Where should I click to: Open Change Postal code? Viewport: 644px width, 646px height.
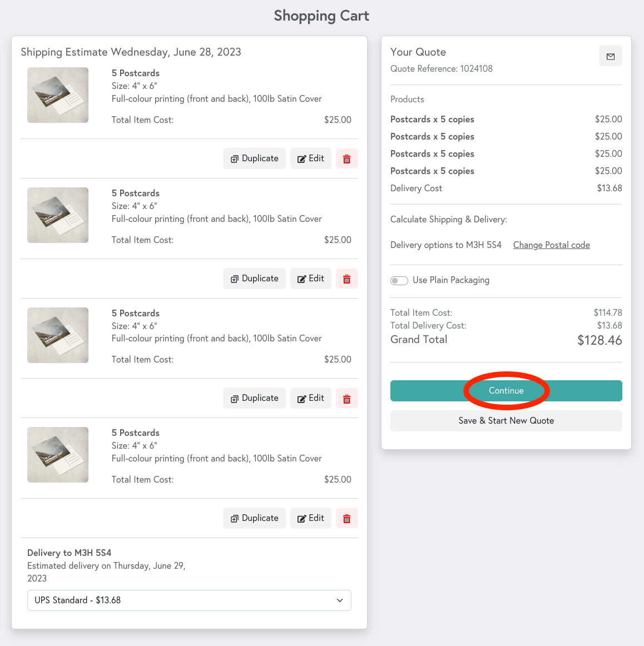pos(551,245)
